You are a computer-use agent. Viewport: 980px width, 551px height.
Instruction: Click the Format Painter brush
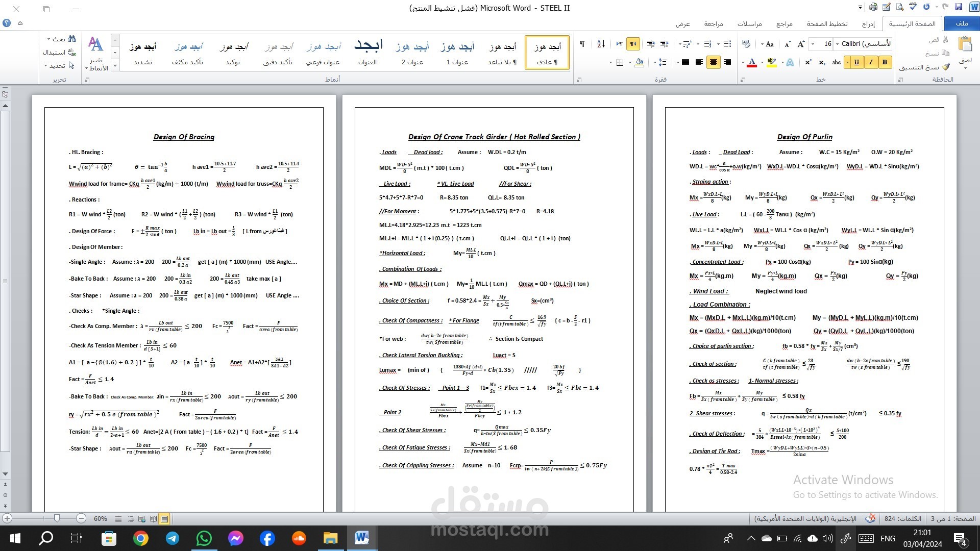(945, 67)
